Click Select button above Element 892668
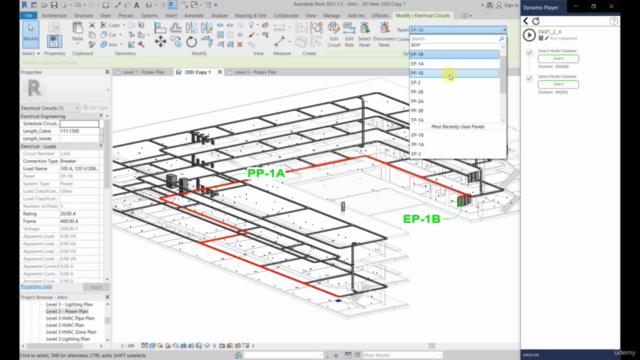 click(558, 59)
